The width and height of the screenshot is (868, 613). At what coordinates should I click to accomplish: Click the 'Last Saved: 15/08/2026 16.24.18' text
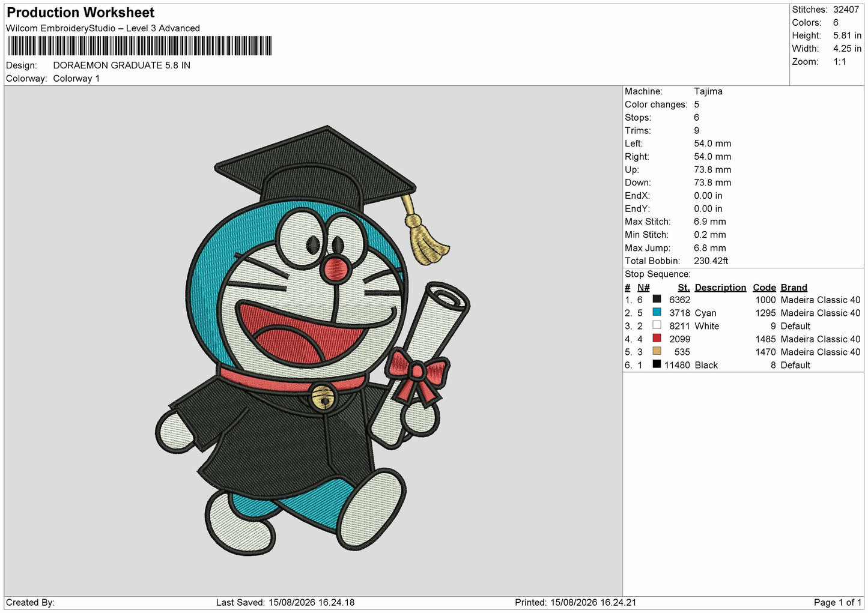(285, 602)
